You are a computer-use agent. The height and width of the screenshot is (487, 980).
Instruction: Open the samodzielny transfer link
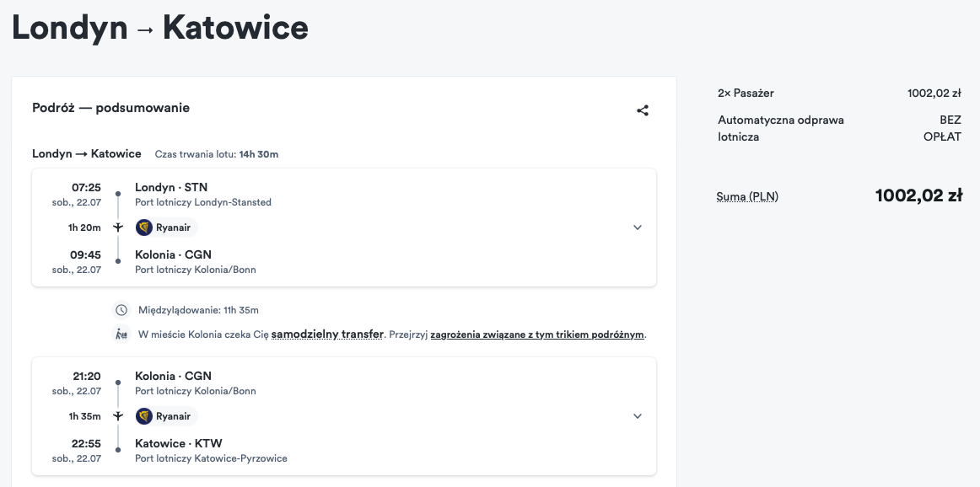click(327, 334)
